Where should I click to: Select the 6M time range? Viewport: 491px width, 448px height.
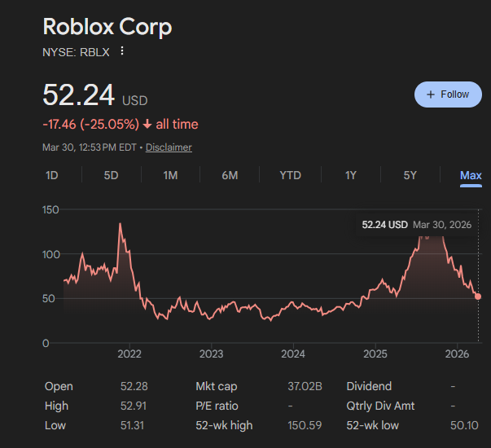(x=230, y=175)
